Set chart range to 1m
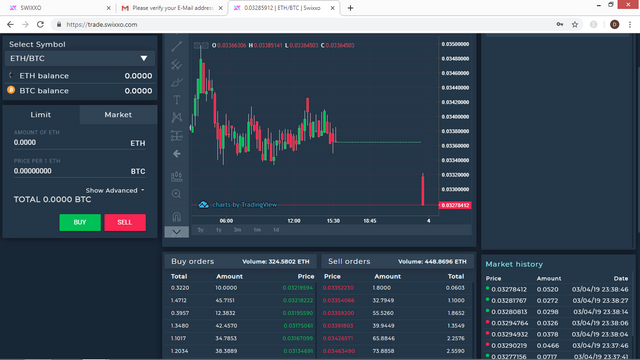640x360 pixels. tap(257, 230)
